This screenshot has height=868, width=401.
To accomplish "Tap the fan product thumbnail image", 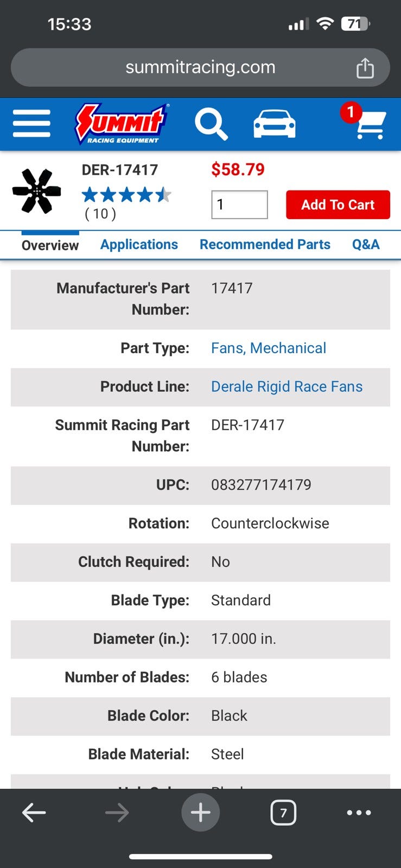I will (x=37, y=191).
